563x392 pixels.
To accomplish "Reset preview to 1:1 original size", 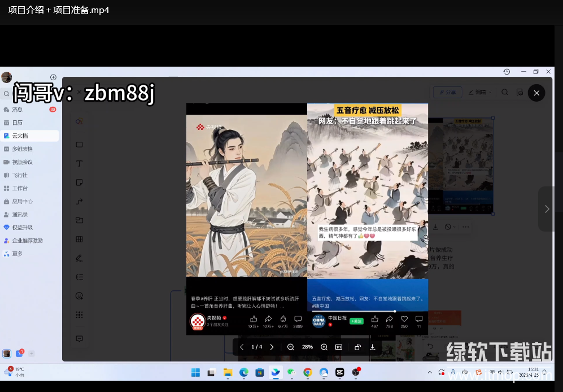I will [339, 347].
